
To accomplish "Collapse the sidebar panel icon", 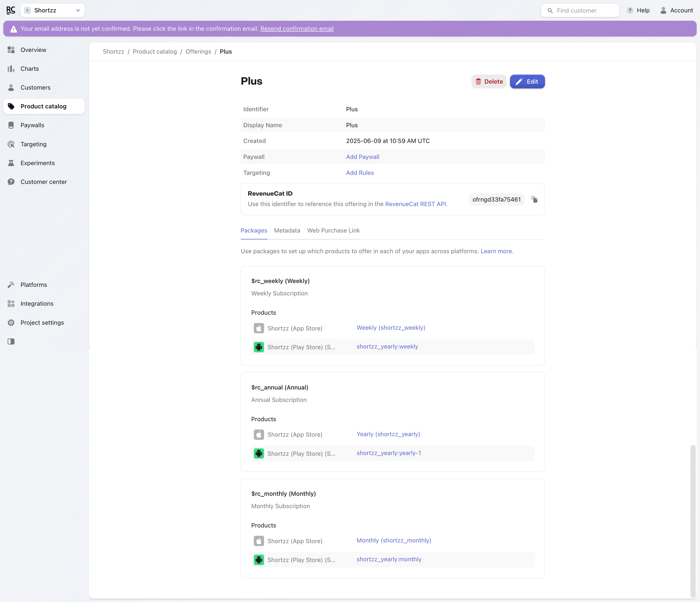I will 11,341.
